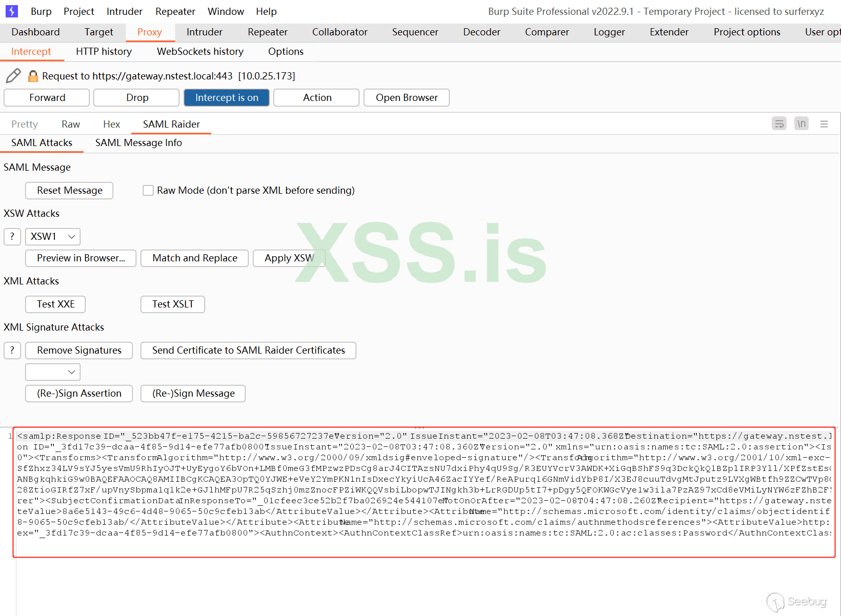841x616 pixels.
Task: Click the (Re-)Sign Assertion button
Action: click(x=79, y=393)
